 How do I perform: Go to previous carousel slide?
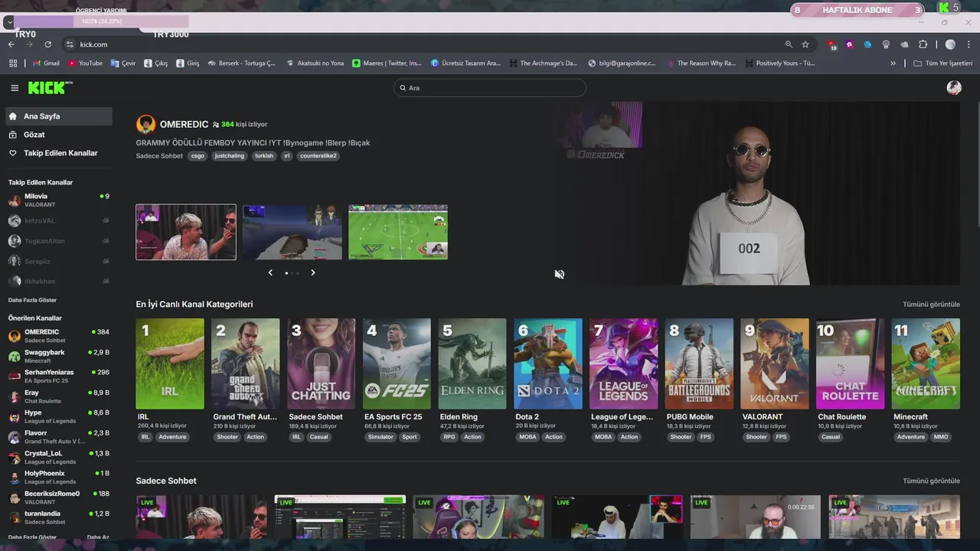[270, 272]
